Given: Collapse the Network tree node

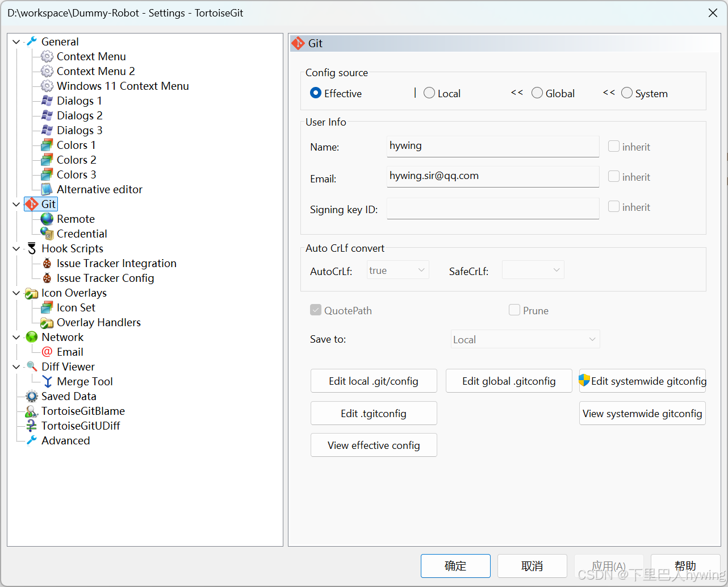Looking at the screenshot, I should point(16,337).
